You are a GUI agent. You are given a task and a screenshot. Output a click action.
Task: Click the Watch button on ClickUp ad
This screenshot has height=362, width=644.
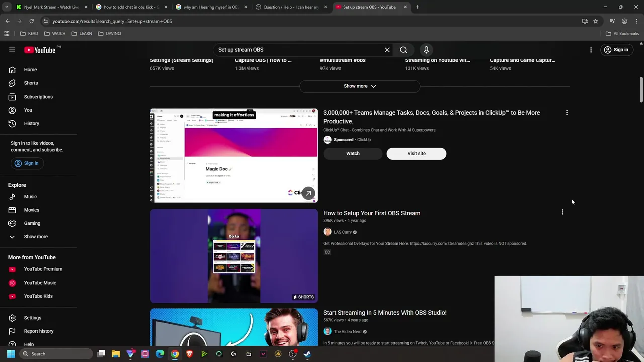coord(353,153)
